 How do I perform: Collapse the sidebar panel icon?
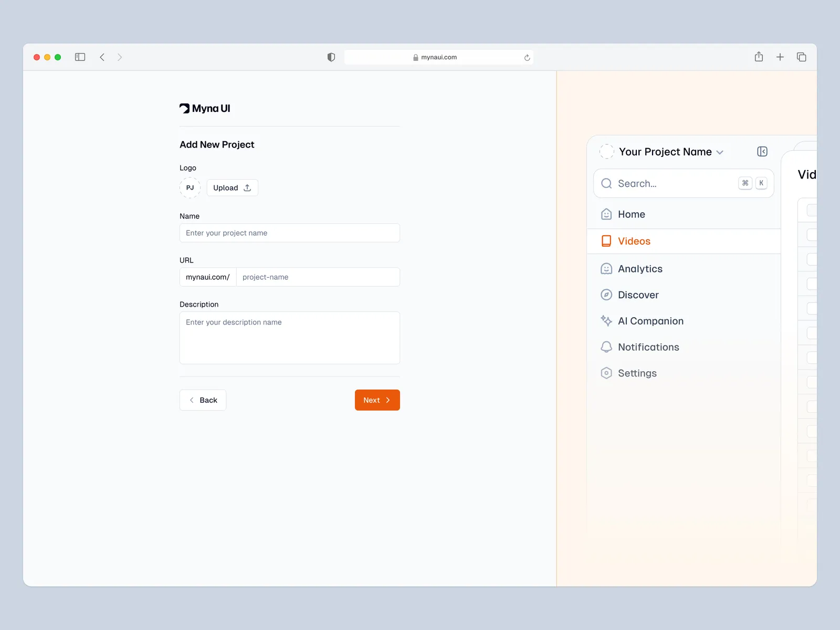pos(762,152)
